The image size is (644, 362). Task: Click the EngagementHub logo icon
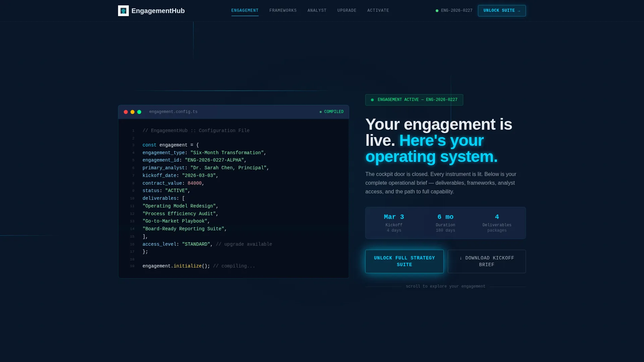[123, 11]
